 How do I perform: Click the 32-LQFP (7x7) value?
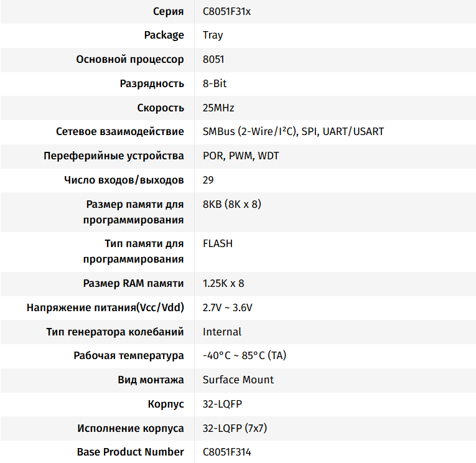click(x=235, y=428)
